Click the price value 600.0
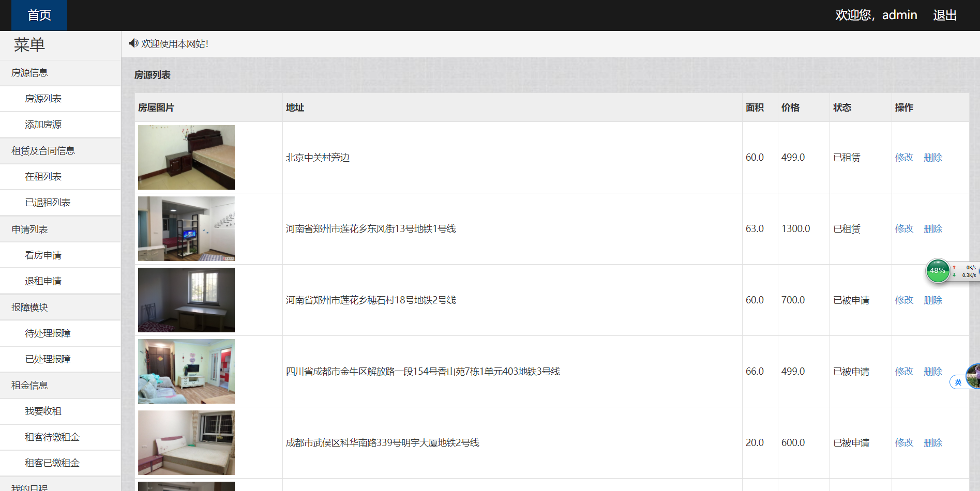980x491 pixels. point(793,443)
